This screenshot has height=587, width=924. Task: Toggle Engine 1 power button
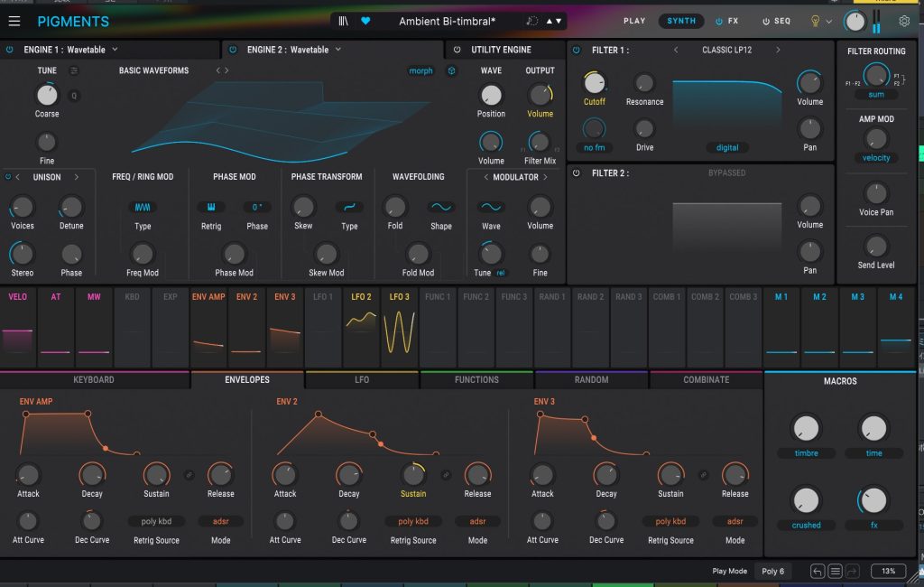[x=10, y=50]
